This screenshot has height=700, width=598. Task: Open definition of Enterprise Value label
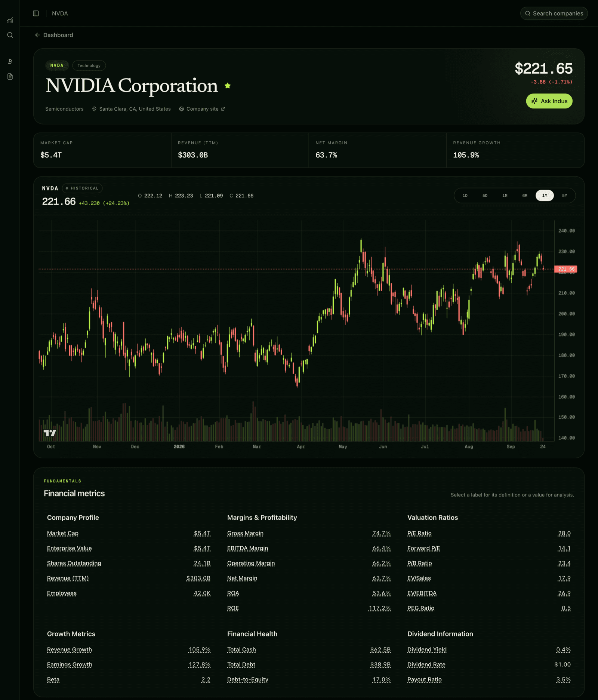[70, 549]
